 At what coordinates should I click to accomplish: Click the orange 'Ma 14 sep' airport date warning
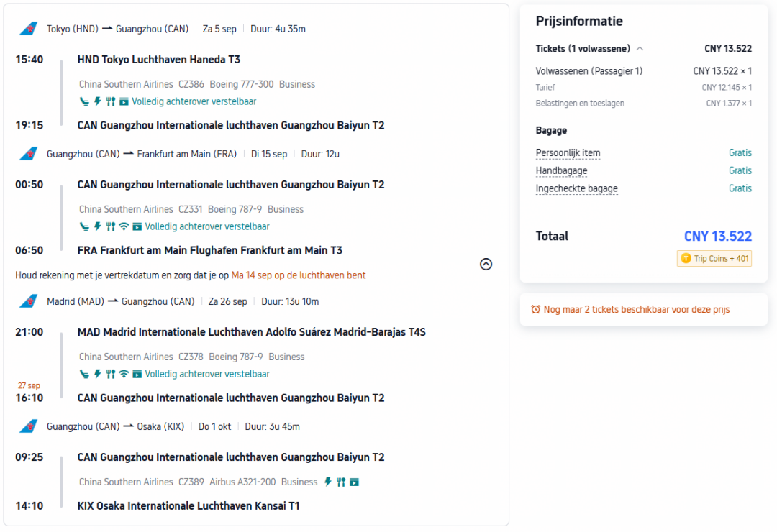(x=299, y=275)
